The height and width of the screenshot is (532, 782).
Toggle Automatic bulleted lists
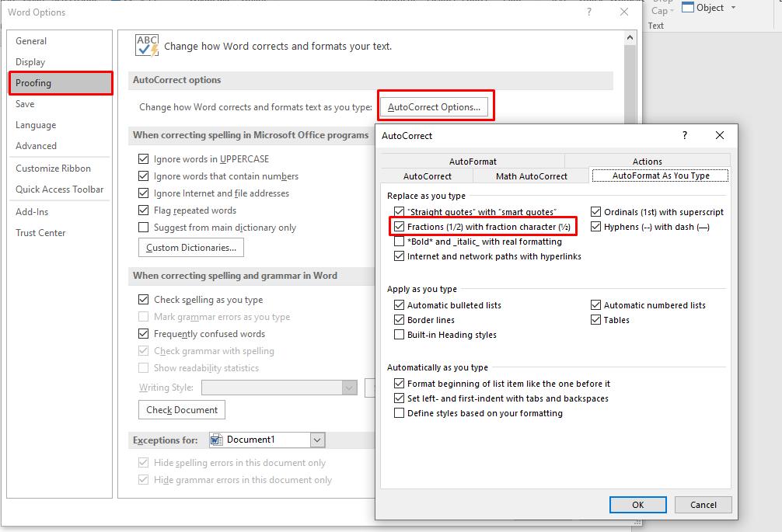pos(399,305)
